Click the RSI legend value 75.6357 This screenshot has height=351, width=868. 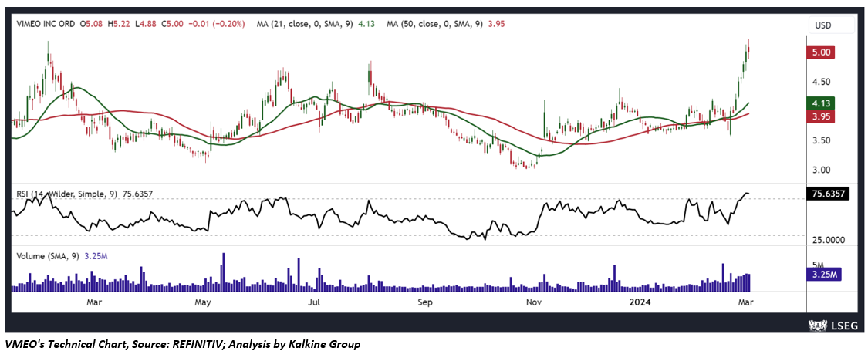pyautogui.click(x=137, y=194)
